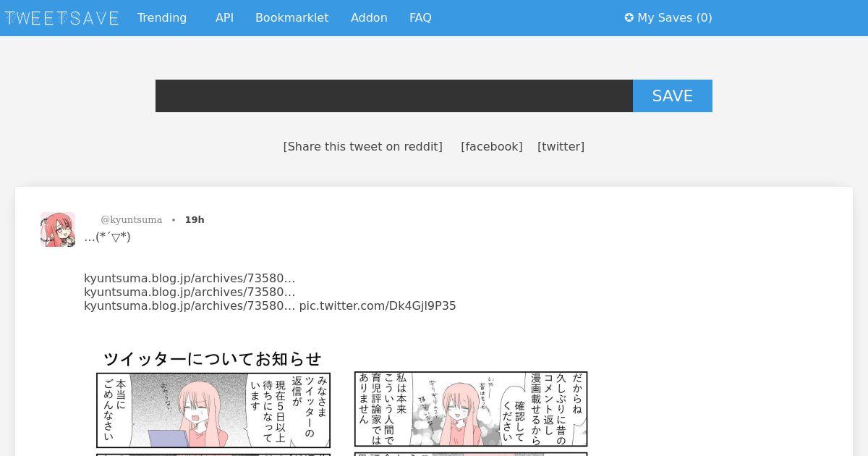Open the @kyuntsuma profile handle
The height and width of the screenshot is (456, 868).
pyautogui.click(x=131, y=219)
